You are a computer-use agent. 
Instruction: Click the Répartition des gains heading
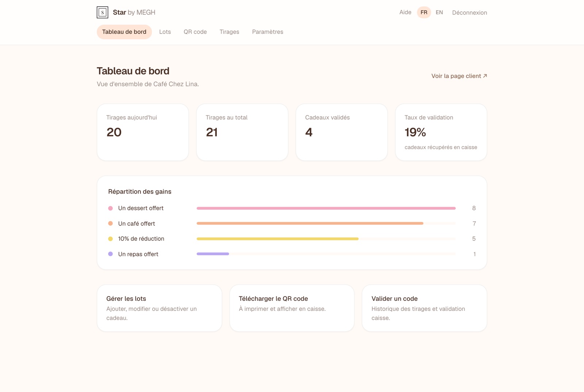[140, 191]
